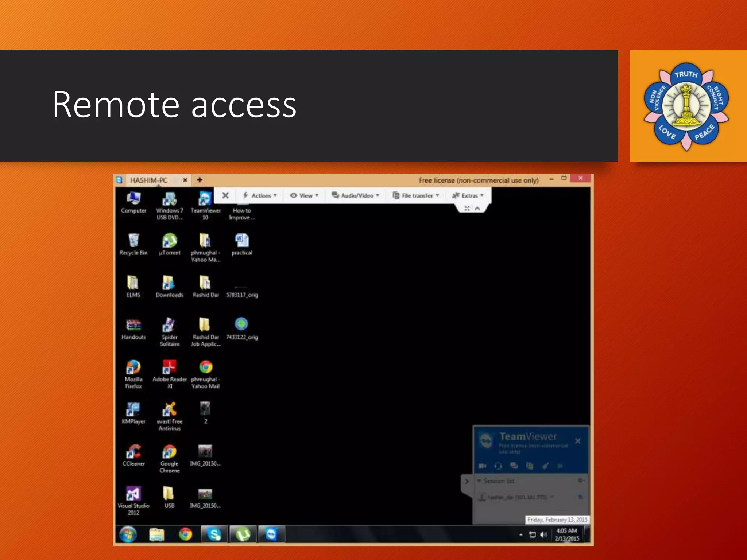747x560 pixels.
Task: Open TeamViewer 10 desktop shortcut
Action: (205, 206)
